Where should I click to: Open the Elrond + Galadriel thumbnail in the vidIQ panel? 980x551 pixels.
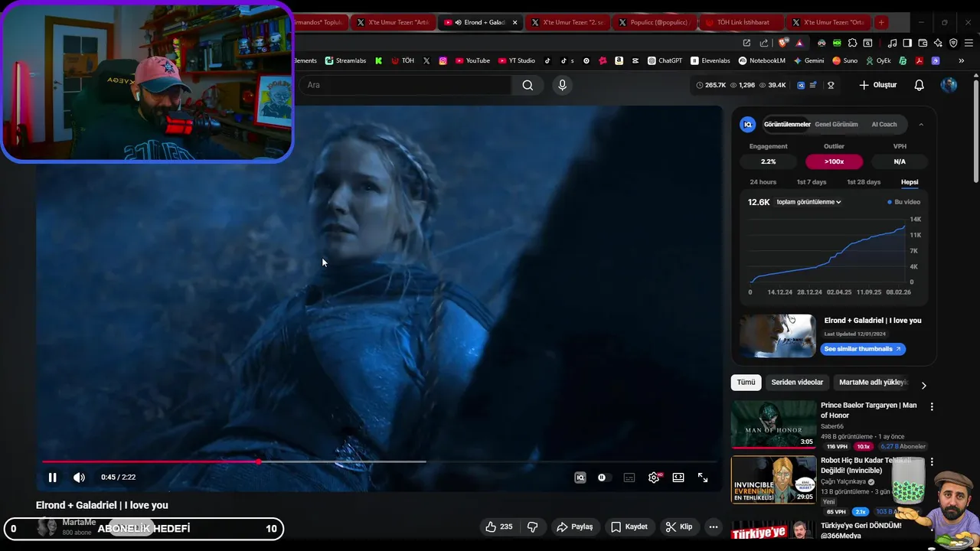[x=777, y=335]
